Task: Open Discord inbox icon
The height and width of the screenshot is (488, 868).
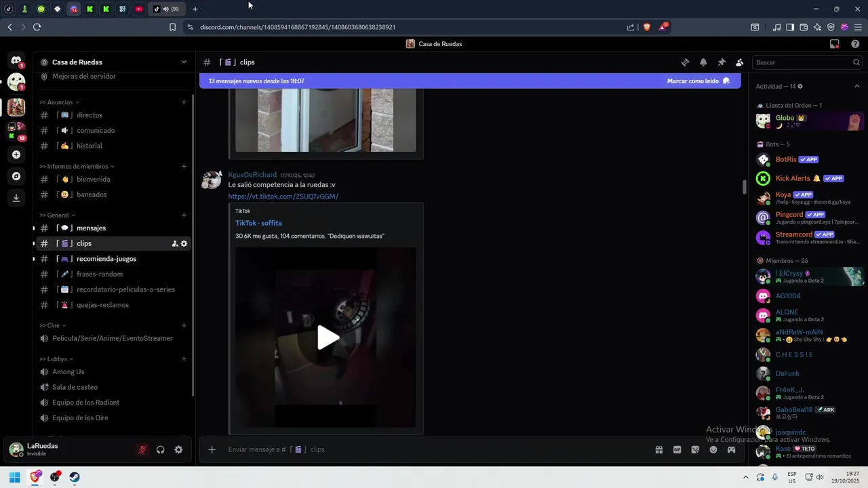Action: point(835,44)
